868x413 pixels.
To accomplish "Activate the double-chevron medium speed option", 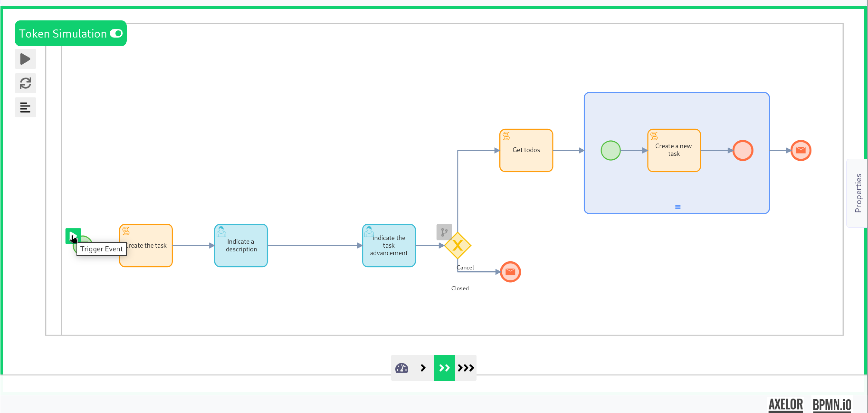I will pyautogui.click(x=444, y=368).
